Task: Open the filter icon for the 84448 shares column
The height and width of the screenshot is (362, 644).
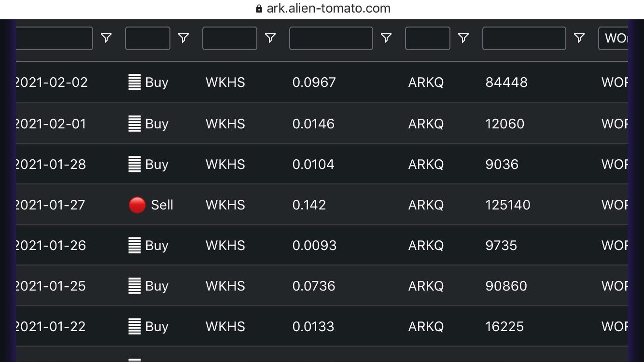Action: point(579,38)
